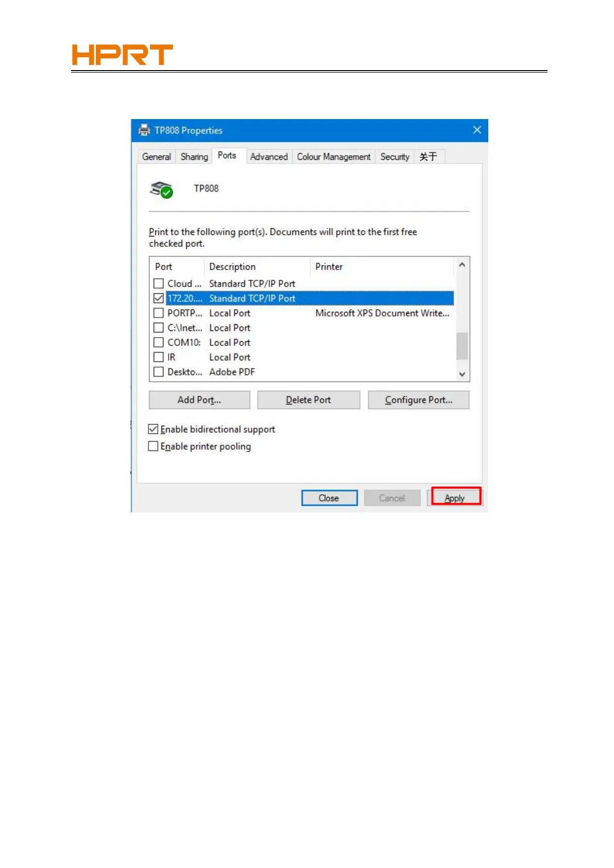Go to the Colour Management tab
The width and height of the screenshot is (614, 868).
[x=334, y=157]
